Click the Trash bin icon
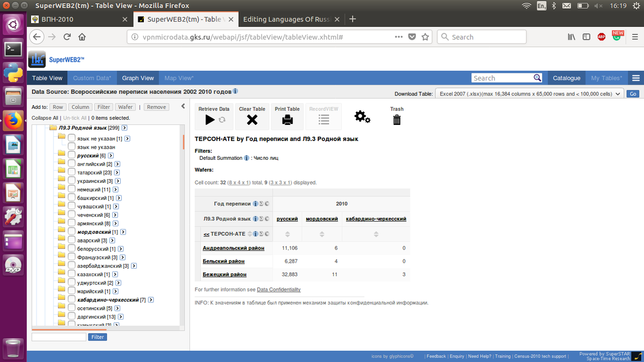This screenshot has width=644, height=362. click(397, 120)
